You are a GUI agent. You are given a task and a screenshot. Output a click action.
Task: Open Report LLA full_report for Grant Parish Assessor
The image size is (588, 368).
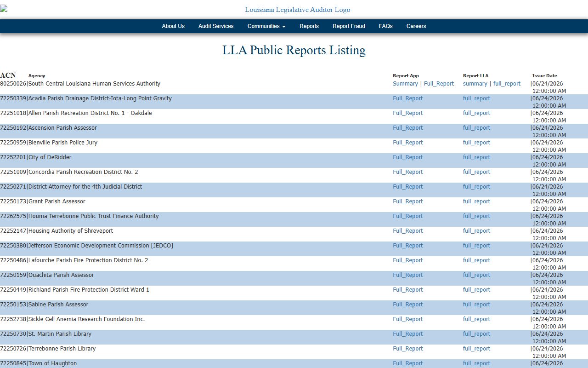(x=476, y=201)
